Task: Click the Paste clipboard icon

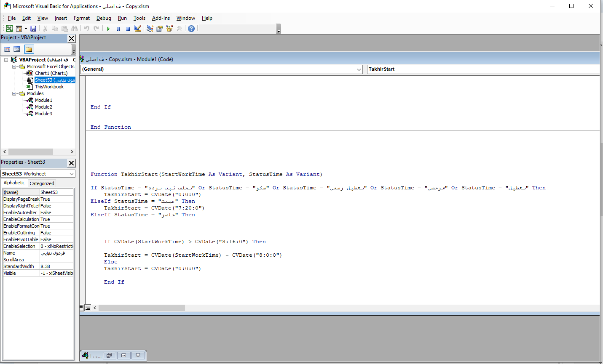Action: pos(64,29)
